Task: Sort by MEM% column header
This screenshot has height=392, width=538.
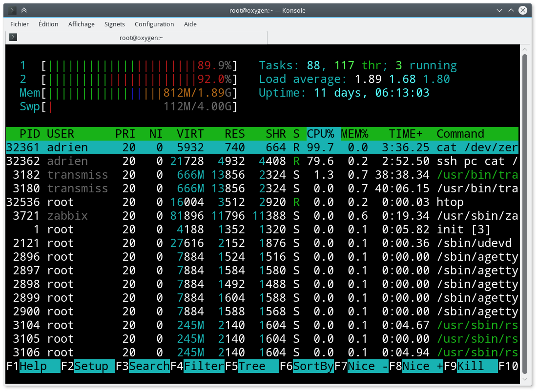Action: tap(354, 134)
